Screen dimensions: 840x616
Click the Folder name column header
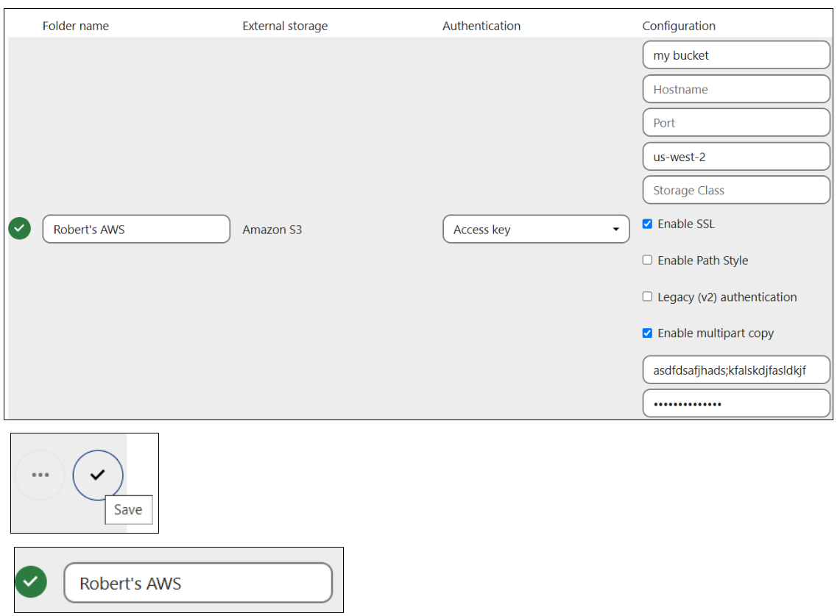click(x=76, y=26)
